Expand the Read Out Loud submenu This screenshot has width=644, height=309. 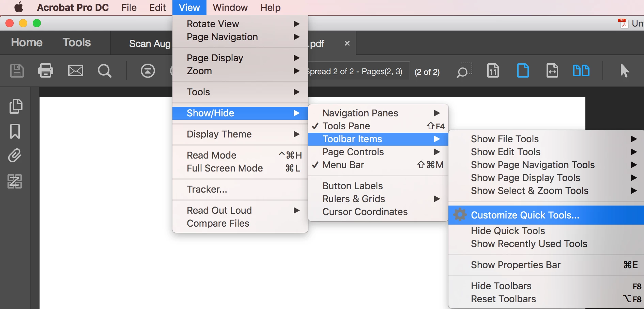pos(240,210)
